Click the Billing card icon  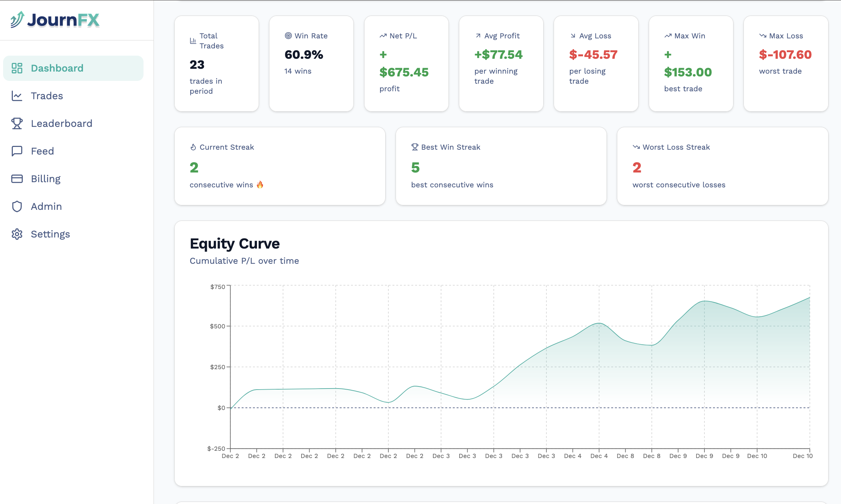click(17, 179)
